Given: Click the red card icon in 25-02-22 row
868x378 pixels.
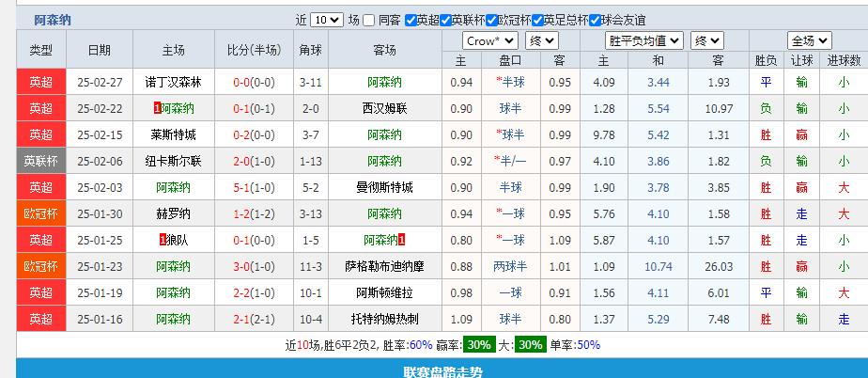Looking at the screenshot, I should click(157, 109).
